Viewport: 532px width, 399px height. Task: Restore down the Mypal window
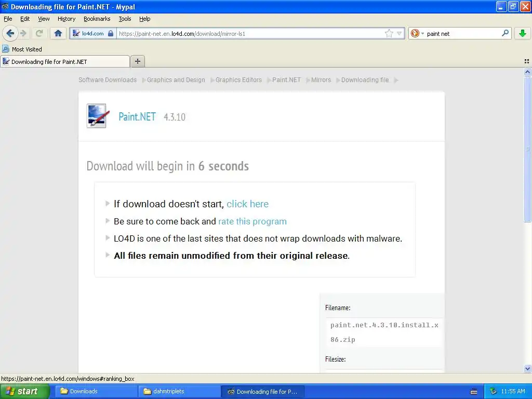click(513, 6)
